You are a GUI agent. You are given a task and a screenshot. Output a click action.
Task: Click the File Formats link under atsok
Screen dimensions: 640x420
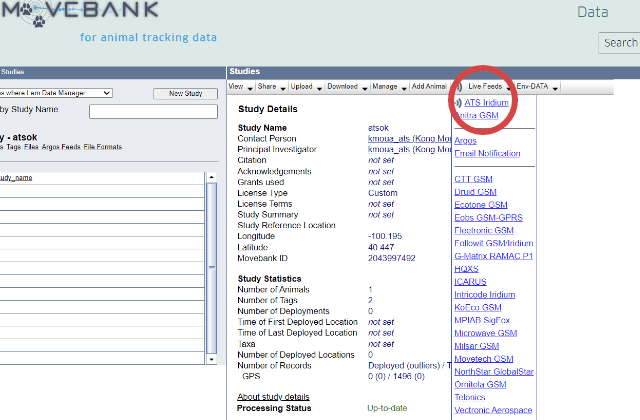(103, 147)
